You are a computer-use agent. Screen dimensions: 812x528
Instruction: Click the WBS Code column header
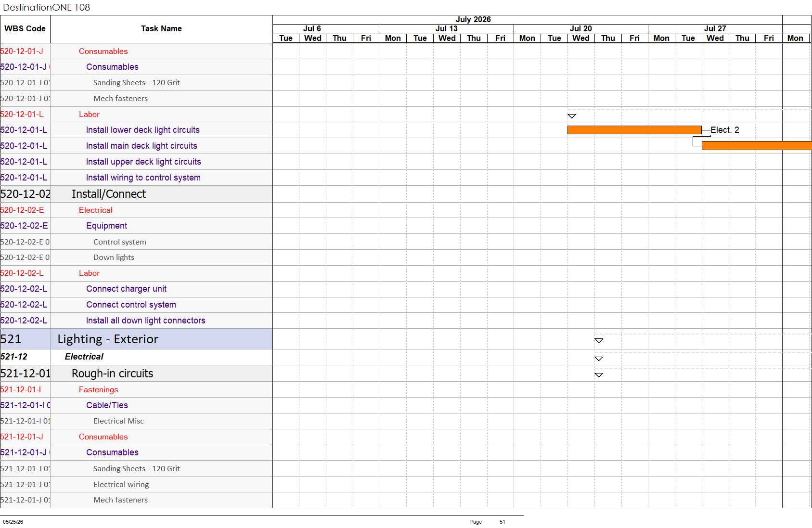[x=25, y=29]
